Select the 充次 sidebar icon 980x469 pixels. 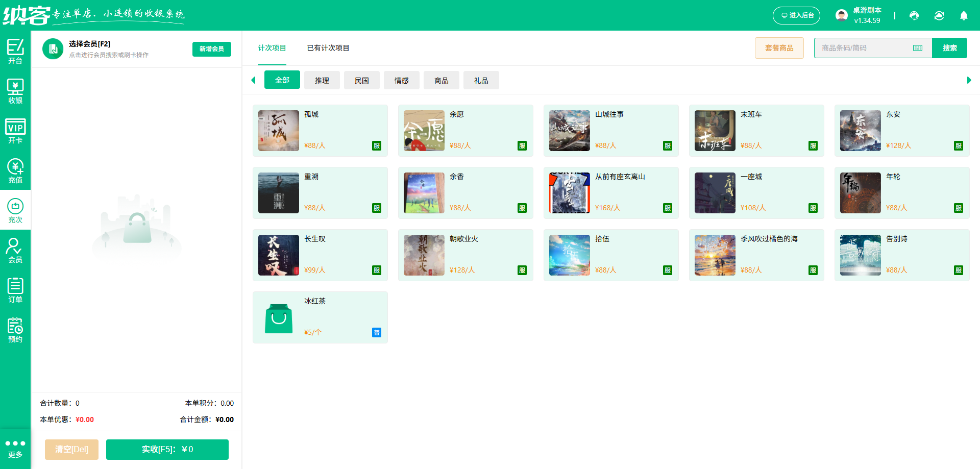15,210
